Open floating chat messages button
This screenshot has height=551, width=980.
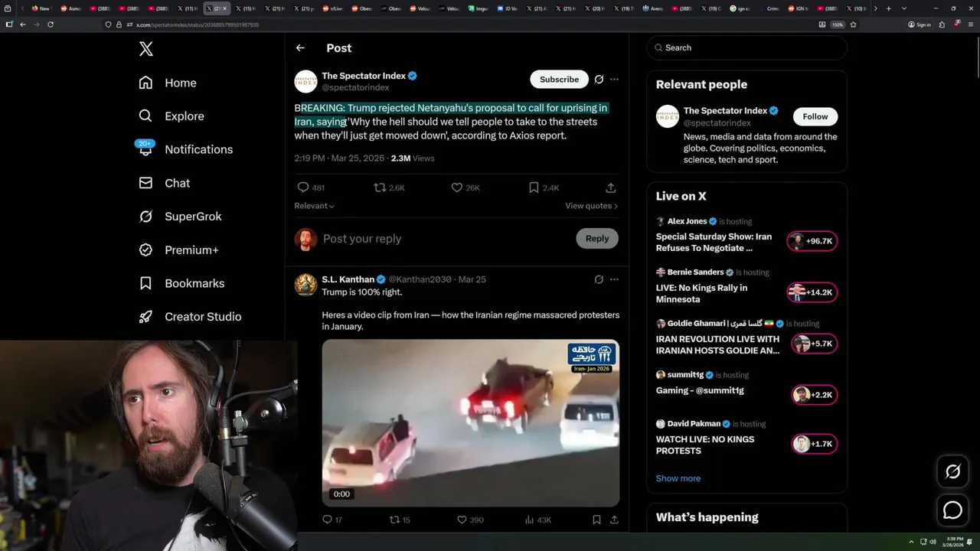point(952,510)
